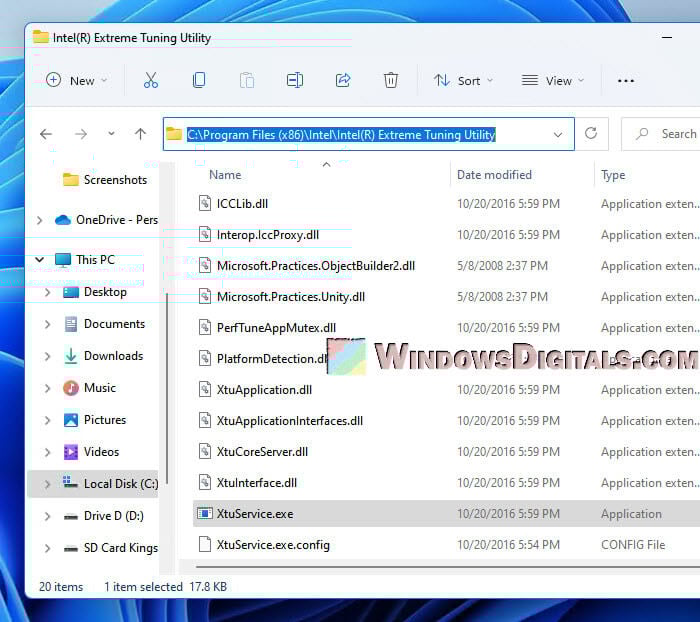Expand the Downloads tree node
Image resolution: width=700 pixels, height=622 pixels.
pos(47,356)
